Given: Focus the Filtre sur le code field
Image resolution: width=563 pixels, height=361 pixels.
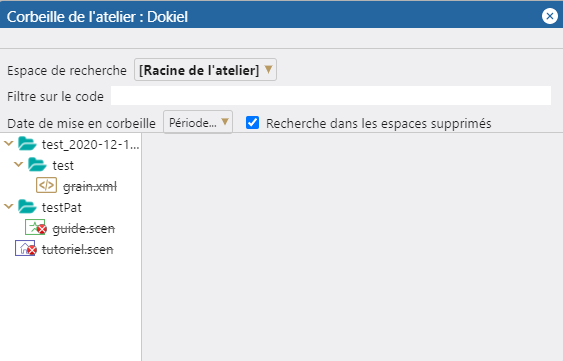Looking at the screenshot, I should 331,96.
